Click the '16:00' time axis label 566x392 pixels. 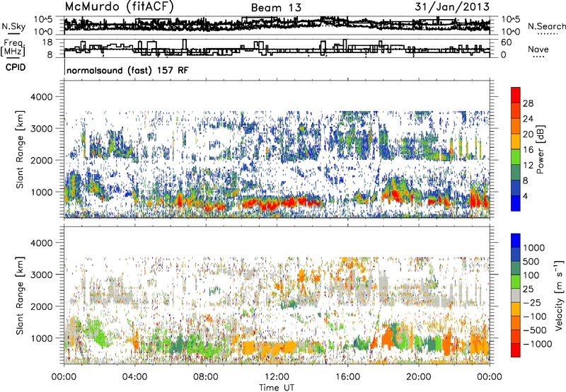tap(347, 377)
